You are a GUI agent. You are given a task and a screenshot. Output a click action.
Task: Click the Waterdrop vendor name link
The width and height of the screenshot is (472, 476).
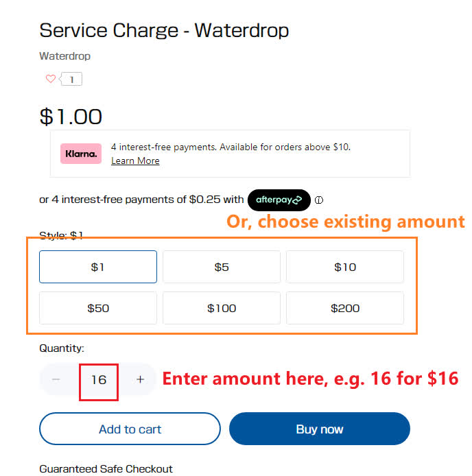64,56
